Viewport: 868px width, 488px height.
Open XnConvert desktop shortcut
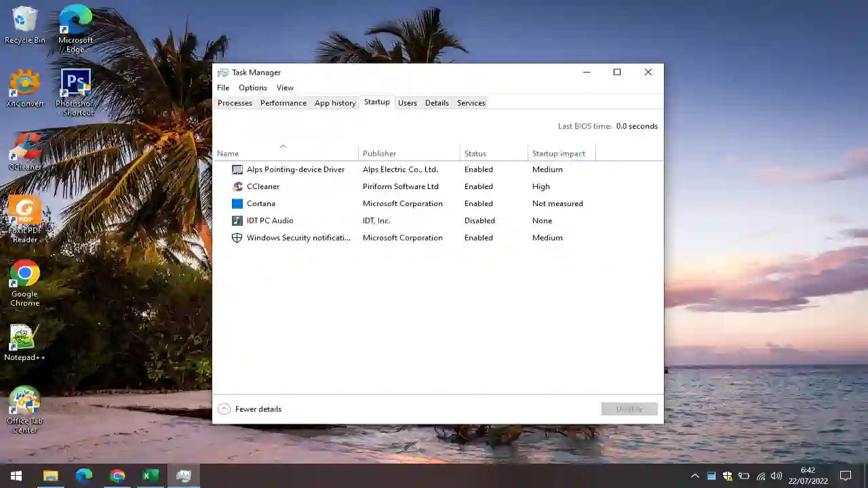(x=24, y=89)
